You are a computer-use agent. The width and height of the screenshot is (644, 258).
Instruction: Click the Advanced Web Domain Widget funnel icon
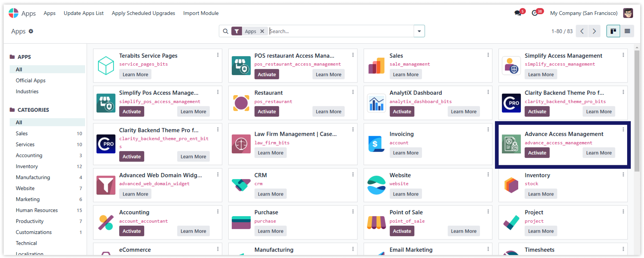(106, 185)
